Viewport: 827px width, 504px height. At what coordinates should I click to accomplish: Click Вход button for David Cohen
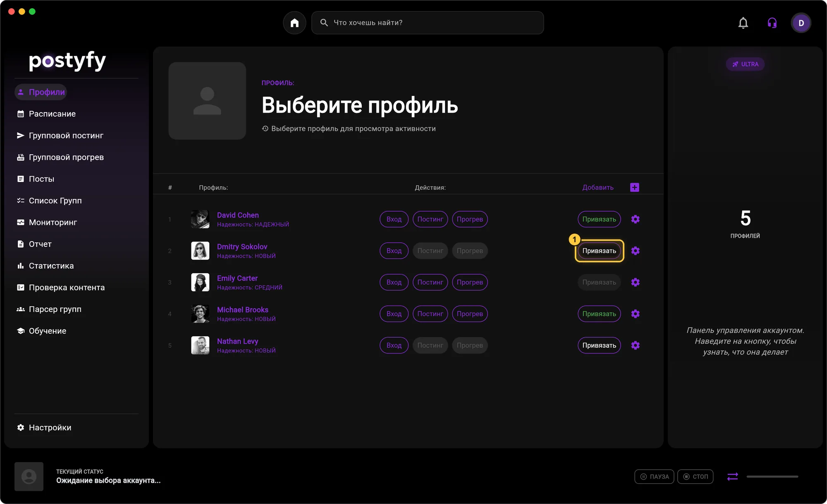[394, 219]
